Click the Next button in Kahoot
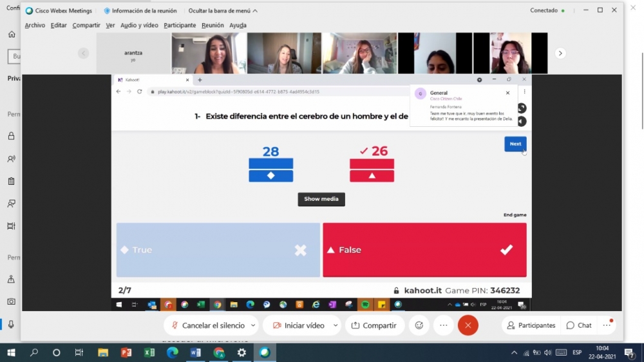 pos(515,144)
